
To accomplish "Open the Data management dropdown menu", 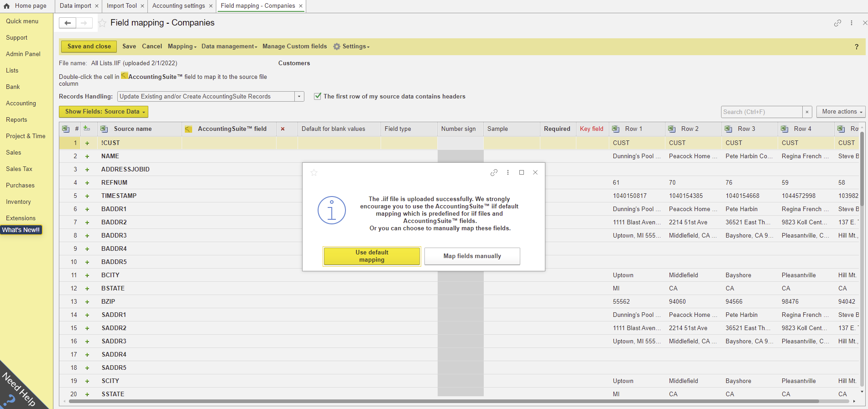I will (x=230, y=47).
